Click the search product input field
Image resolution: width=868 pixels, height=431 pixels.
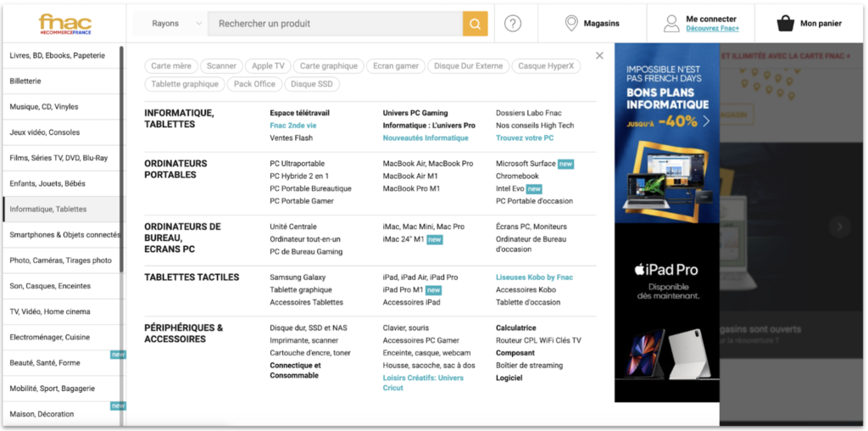click(x=335, y=24)
